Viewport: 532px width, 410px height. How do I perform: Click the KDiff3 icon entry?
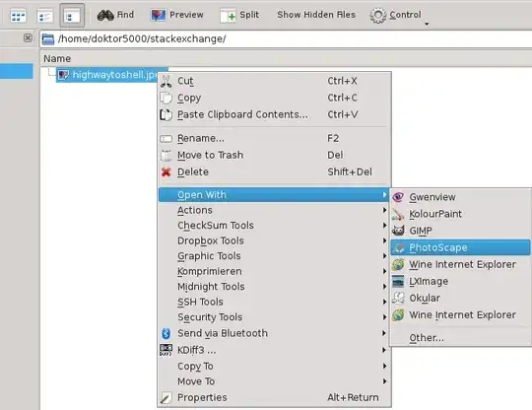(166, 350)
